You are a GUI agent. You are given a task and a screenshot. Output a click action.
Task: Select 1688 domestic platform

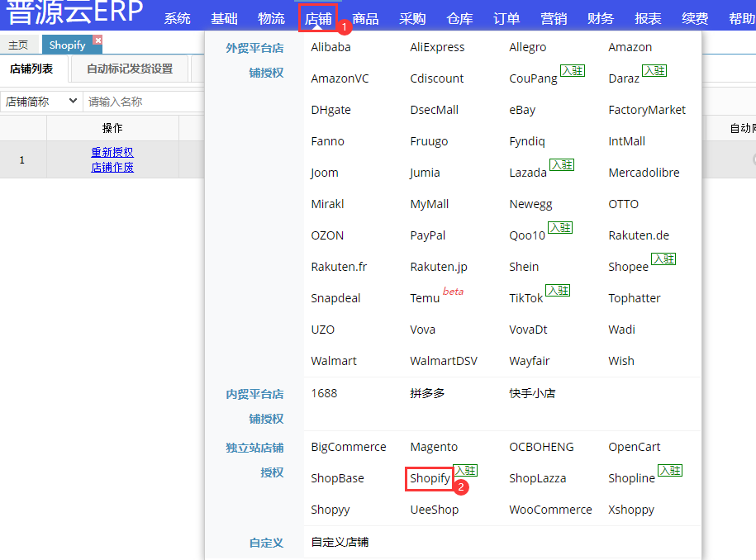click(324, 393)
